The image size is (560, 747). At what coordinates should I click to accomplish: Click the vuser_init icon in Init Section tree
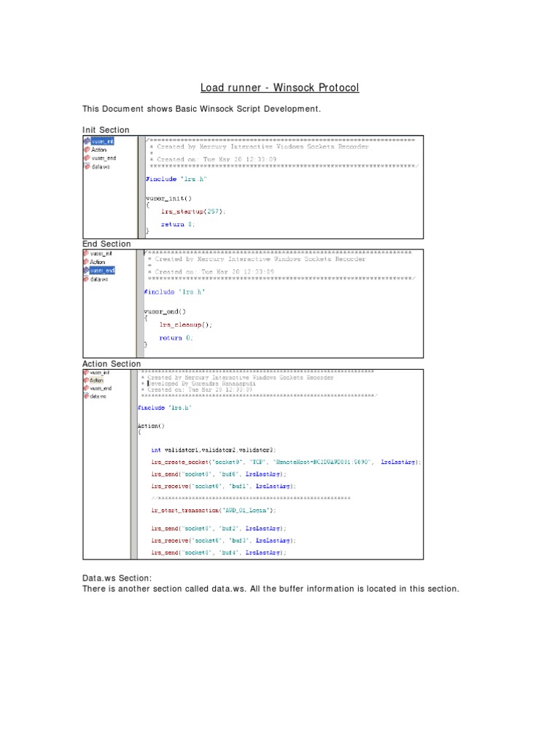87,141
